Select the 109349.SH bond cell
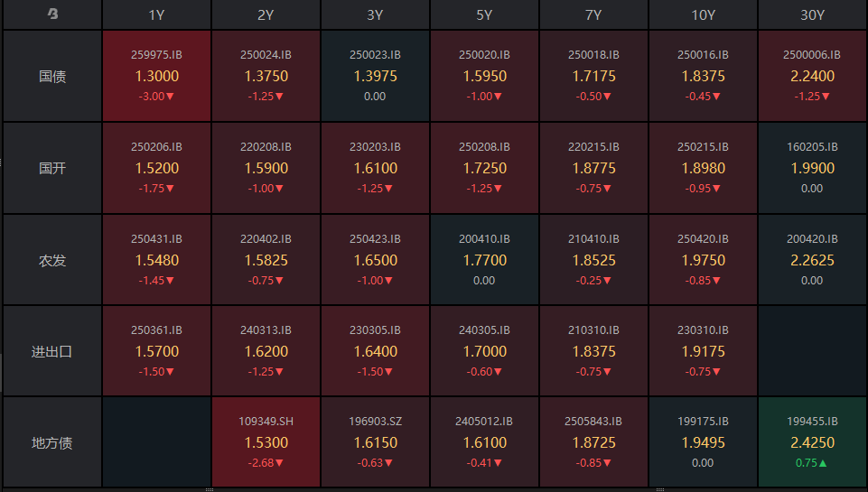The width and height of the screenshot is (868, 492). (x=266, y=443)
